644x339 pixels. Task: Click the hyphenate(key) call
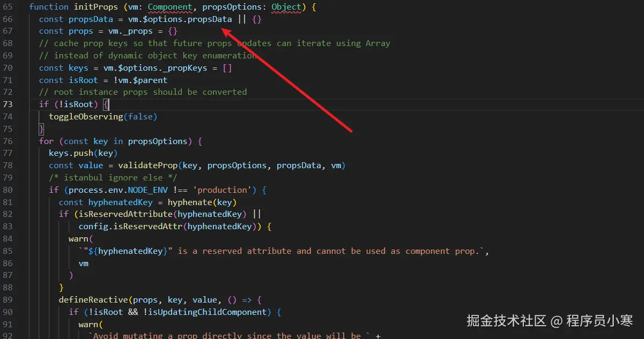point(202,202)
